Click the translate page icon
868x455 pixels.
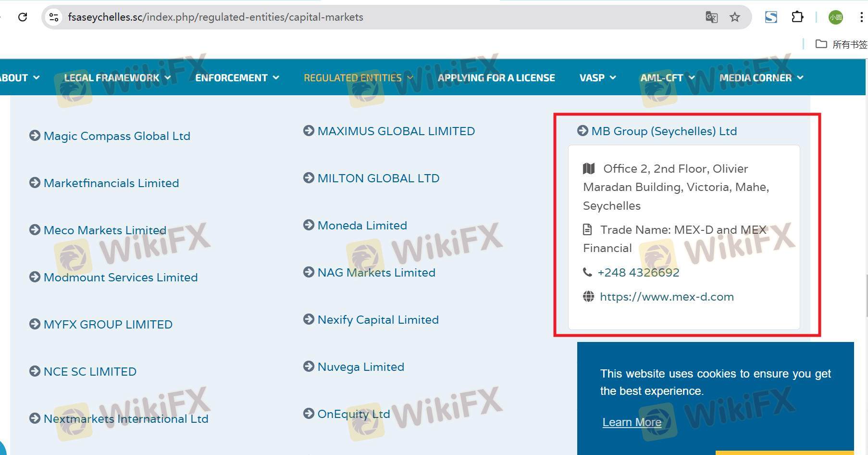(x=711, y=17)
